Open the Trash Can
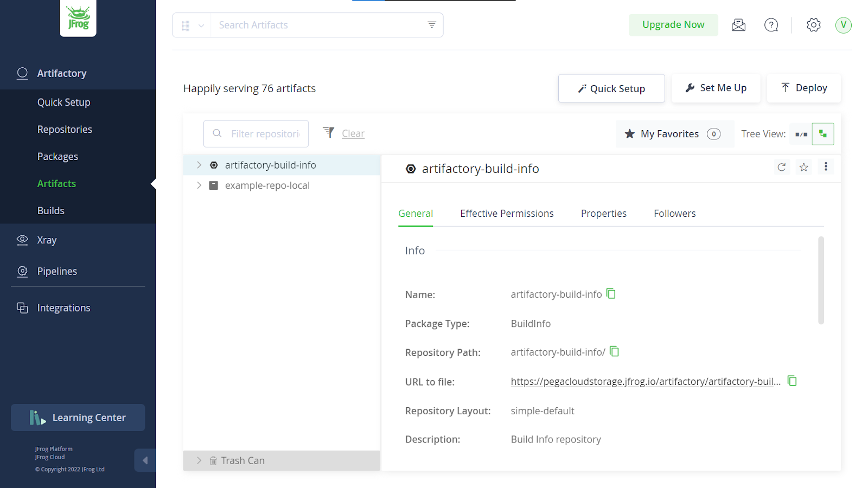 [242, 461]
